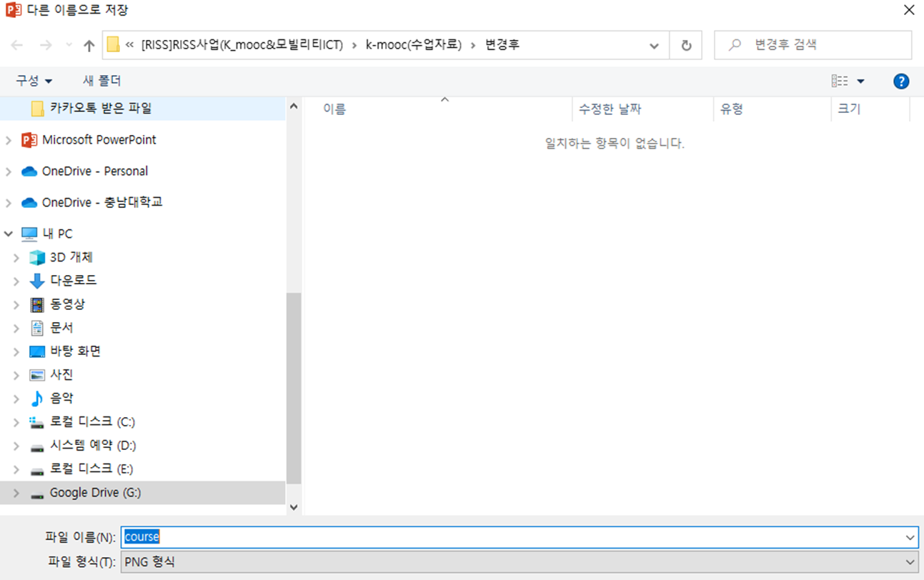The image size is (924, 580).
Task: Open 시스템 예약 (D:) drive
Action: 93,446
